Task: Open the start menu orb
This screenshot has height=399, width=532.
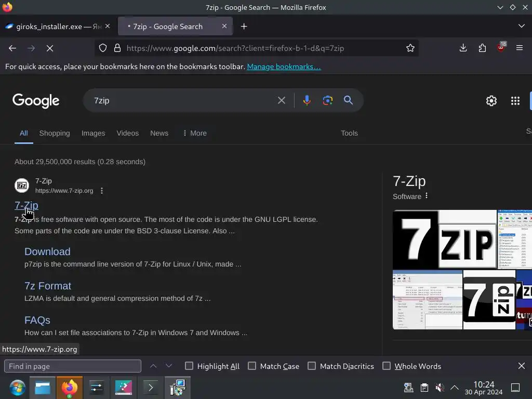Action: click(x=17, y=388)
